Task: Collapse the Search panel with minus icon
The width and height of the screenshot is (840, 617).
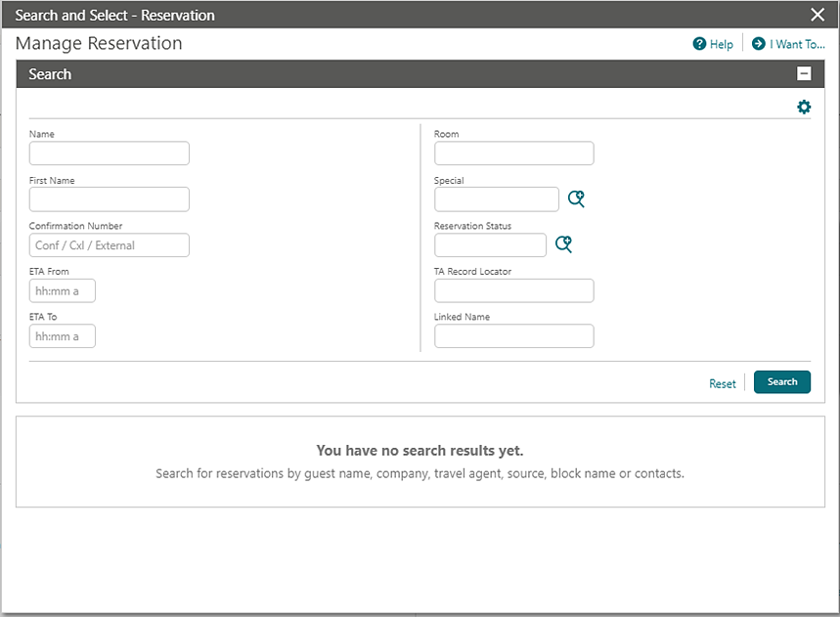Action: pos(804,73)
